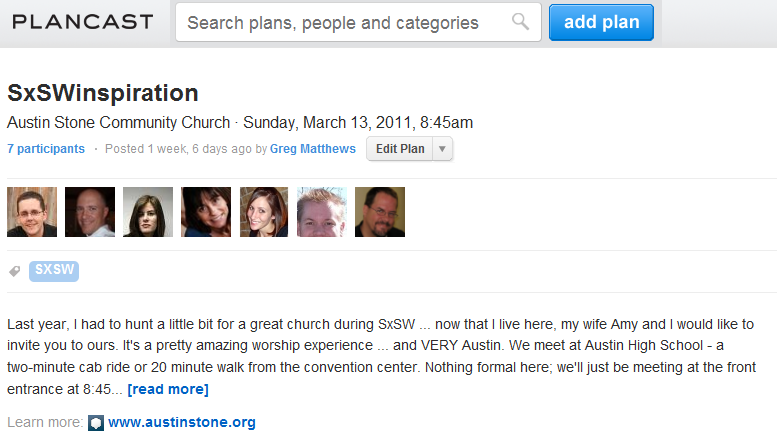The image size is (777, 439).
Task: Focus the search plans, people and categories field
Action: tap(345, 22)
